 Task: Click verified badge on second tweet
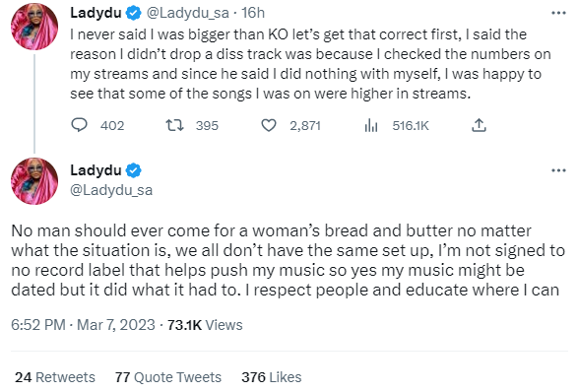tap(134, 170)
